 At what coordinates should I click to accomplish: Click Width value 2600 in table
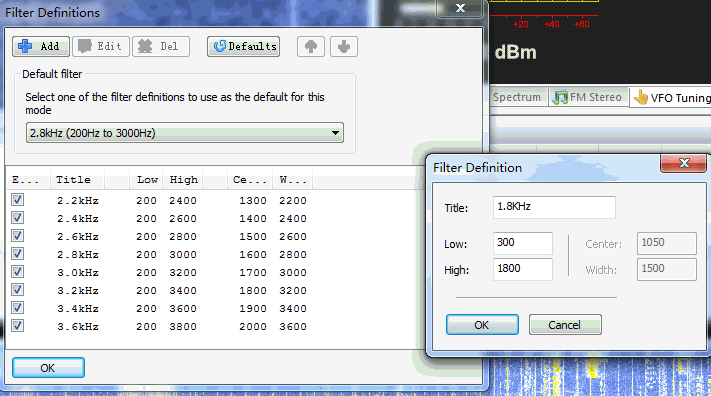(293, 237)
